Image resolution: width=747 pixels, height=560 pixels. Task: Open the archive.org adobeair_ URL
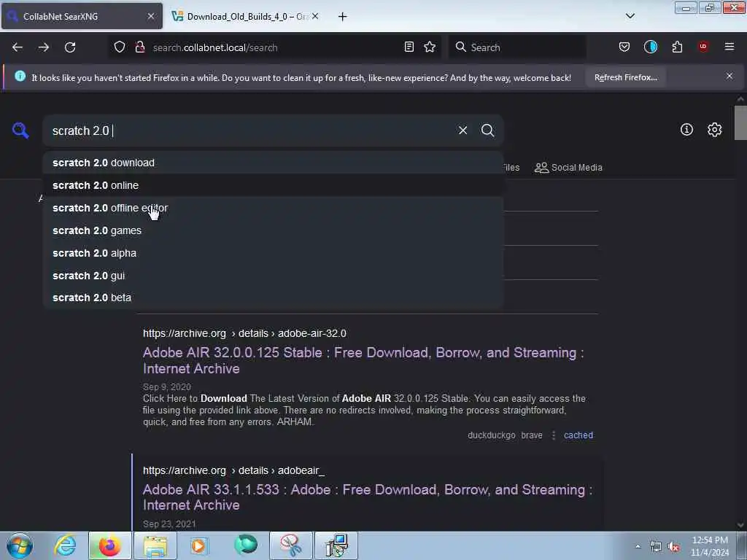[x=233, y=470]
